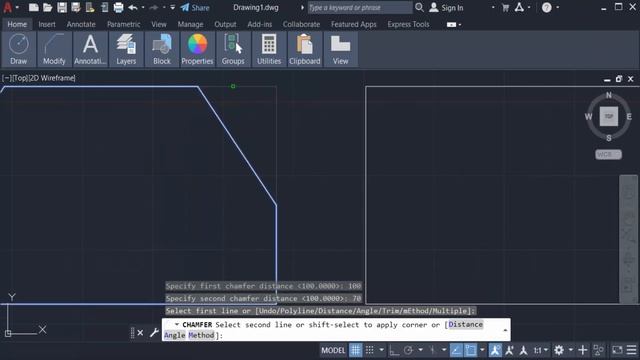Click the Autodesk triangle icon

[519, 7]
